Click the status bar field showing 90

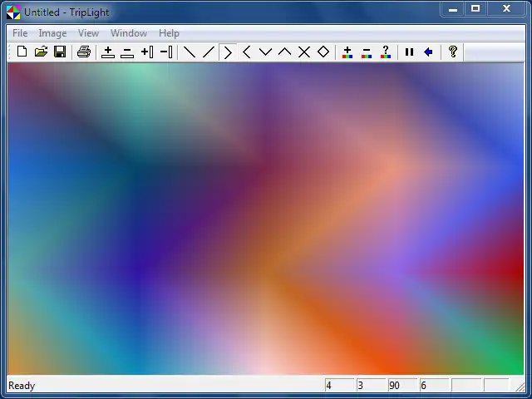[x=402, y=386]
